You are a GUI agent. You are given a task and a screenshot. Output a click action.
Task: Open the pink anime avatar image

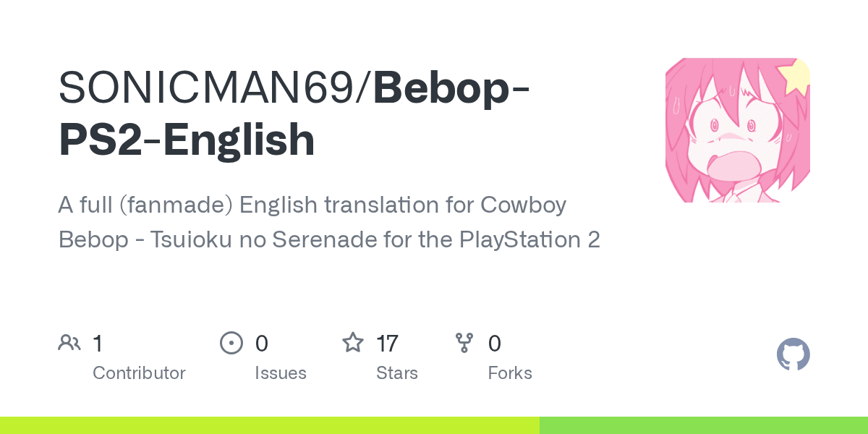(x=737, y=130)
